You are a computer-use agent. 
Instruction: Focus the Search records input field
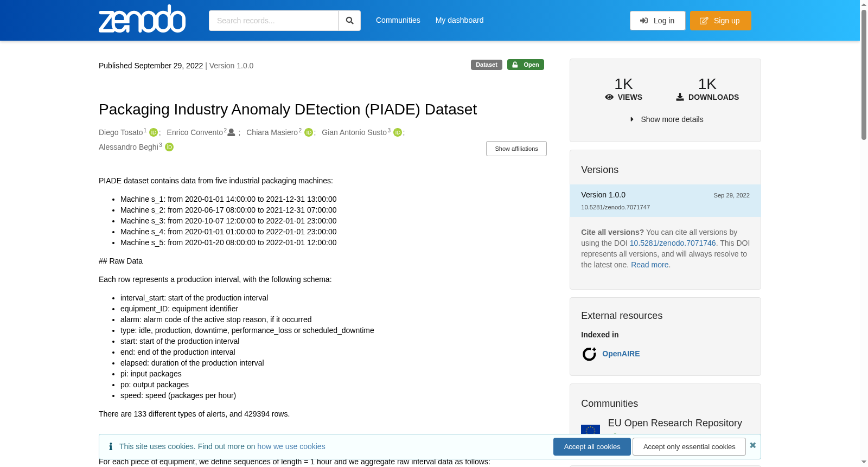click(x=273, y=21)
